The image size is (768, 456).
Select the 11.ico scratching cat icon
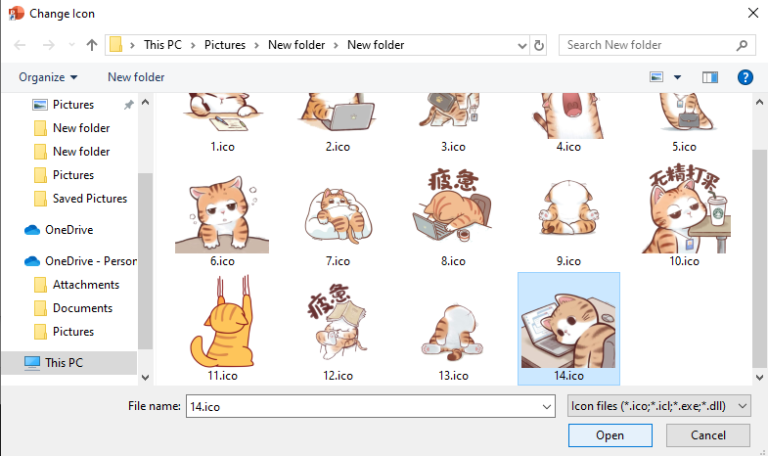(222, 328)
